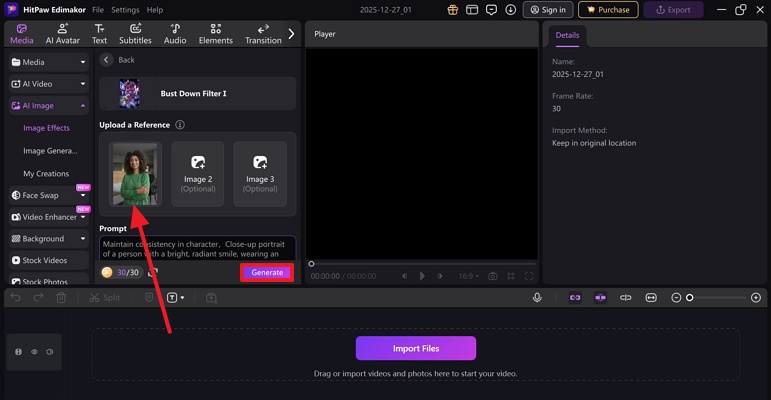
Task: Click the Undo icon in timeline toolbar
Action: point(15,297)
